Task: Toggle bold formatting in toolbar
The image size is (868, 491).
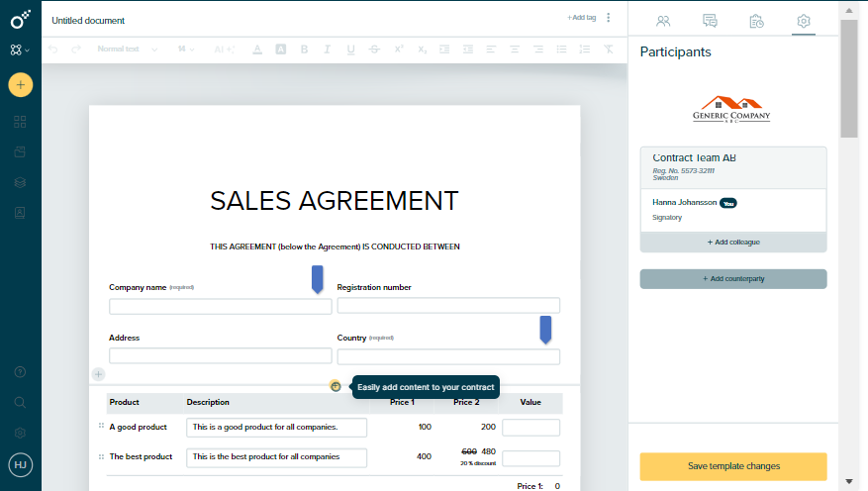Action: pos(304,49)
